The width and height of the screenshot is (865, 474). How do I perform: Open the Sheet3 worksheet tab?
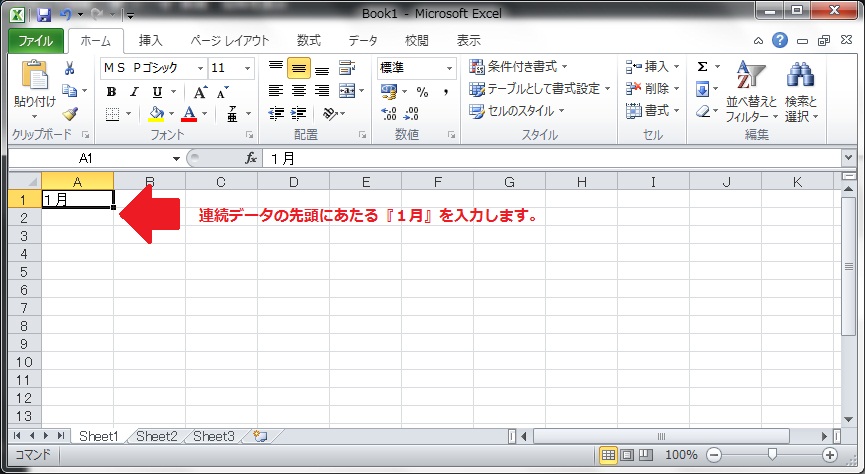(x=214, y=436)
